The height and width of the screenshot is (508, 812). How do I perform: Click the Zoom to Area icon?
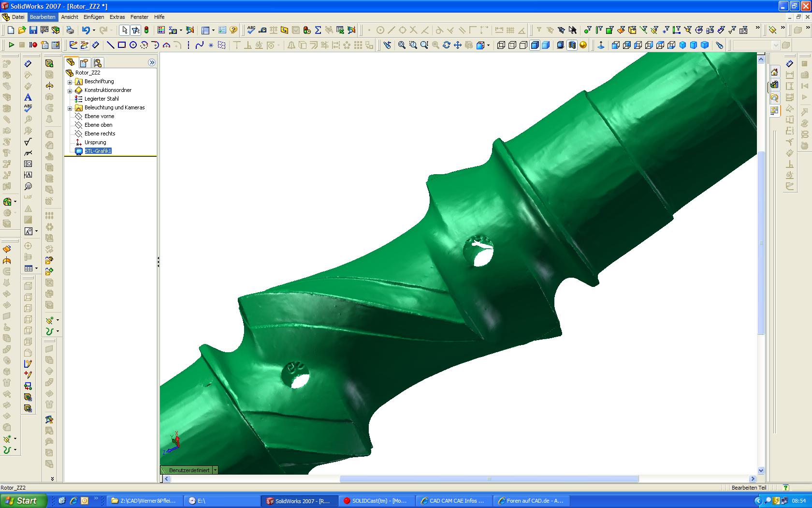click(x=413, y=45)
